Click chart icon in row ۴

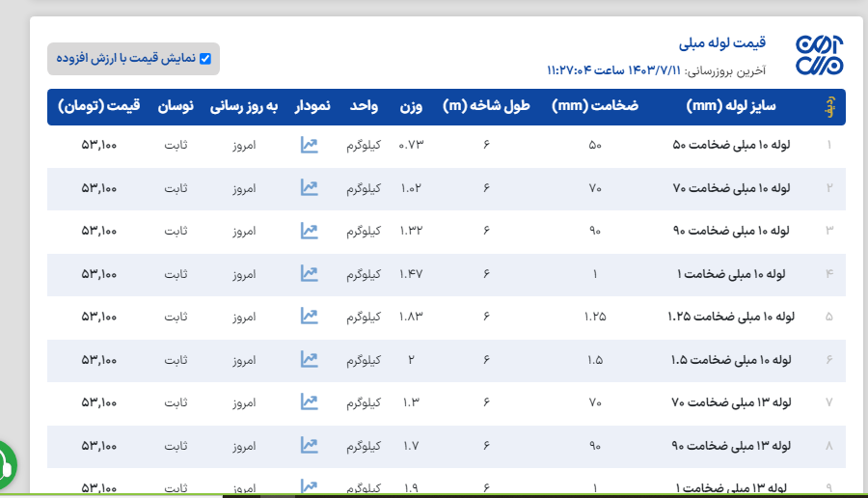[x=309, y=274]
